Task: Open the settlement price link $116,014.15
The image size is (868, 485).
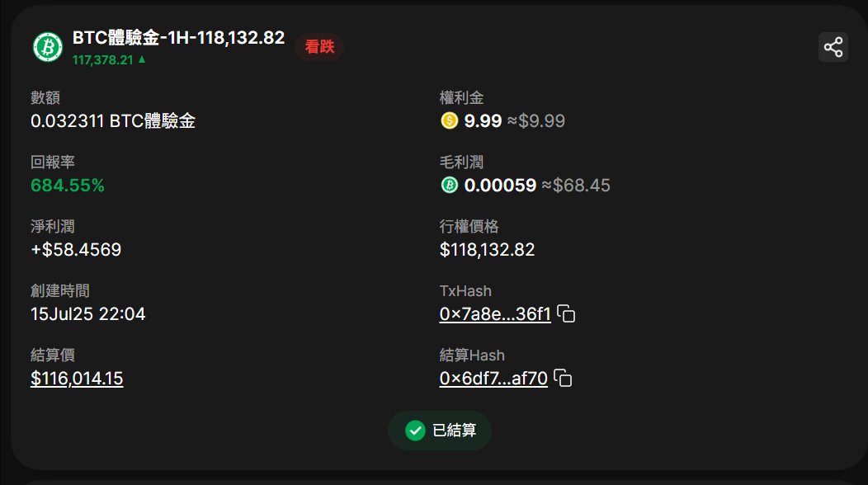Action: [77, 378]
